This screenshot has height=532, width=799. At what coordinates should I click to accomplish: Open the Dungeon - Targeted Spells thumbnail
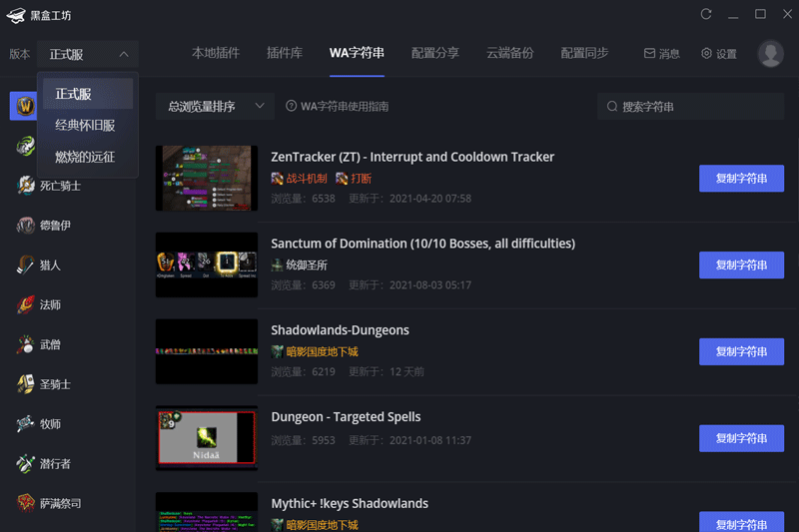pyautogui.click(x=207, y=437)
